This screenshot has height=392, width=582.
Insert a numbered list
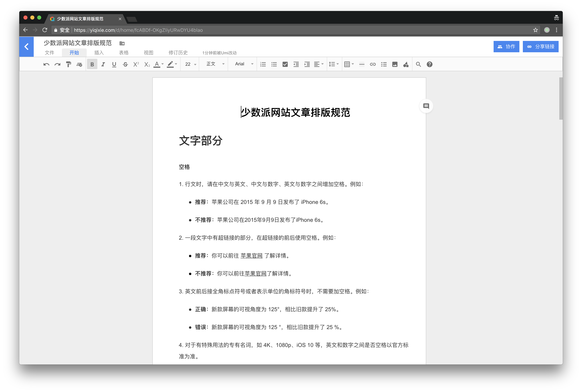(x=263, y=64)
